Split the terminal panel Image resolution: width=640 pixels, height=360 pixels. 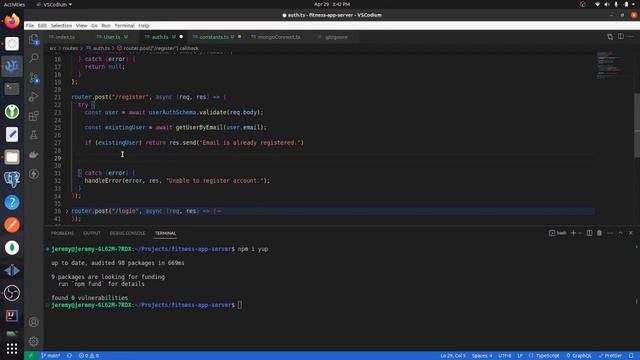coord(589,233)
